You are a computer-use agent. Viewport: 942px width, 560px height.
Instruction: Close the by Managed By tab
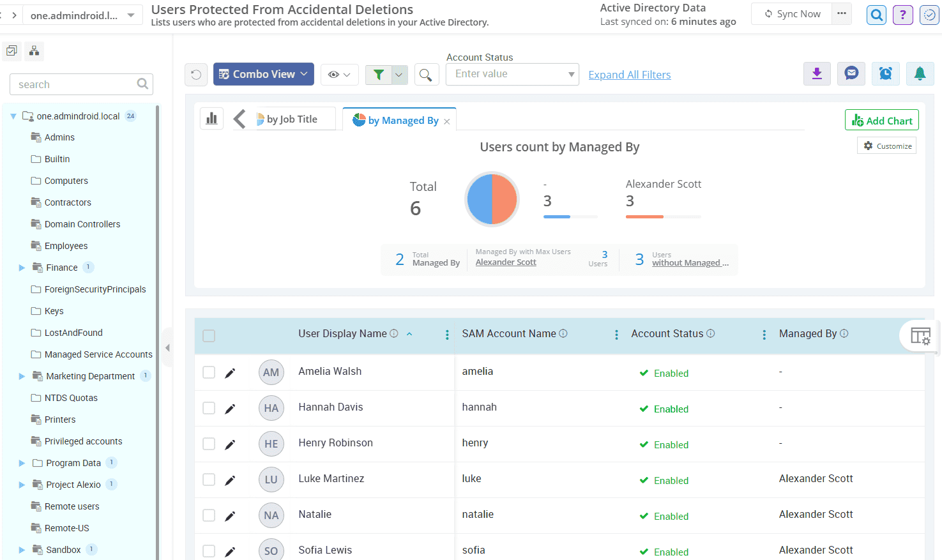(447, 121)
